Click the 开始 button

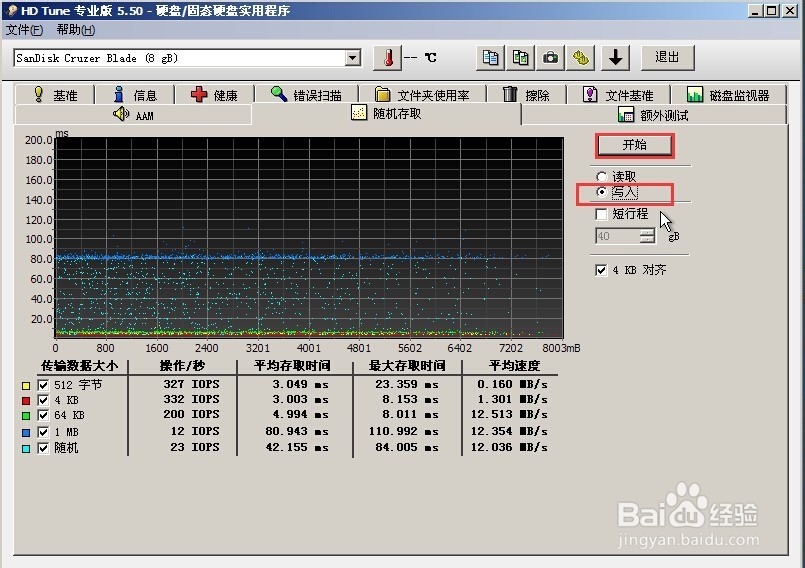[635, 145]
